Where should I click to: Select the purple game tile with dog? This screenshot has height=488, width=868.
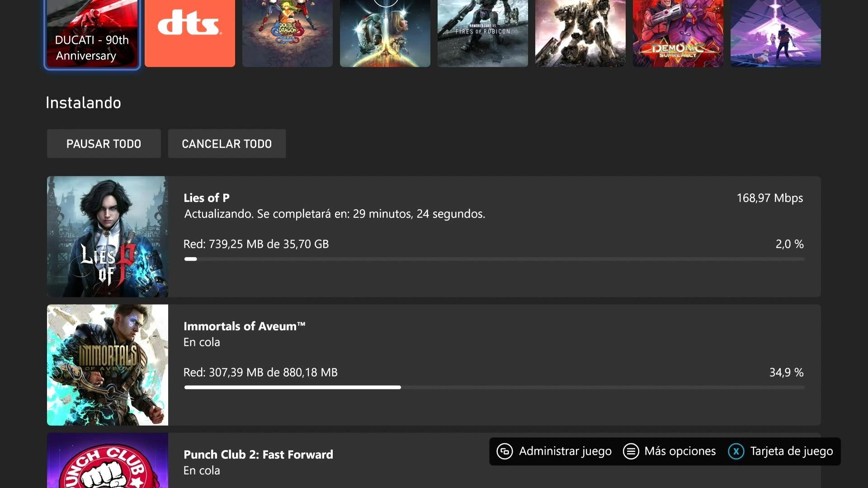click(776, 33)
